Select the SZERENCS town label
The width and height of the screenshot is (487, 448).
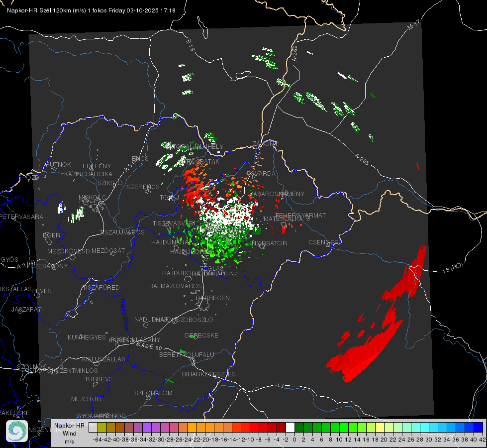(143, 187)
